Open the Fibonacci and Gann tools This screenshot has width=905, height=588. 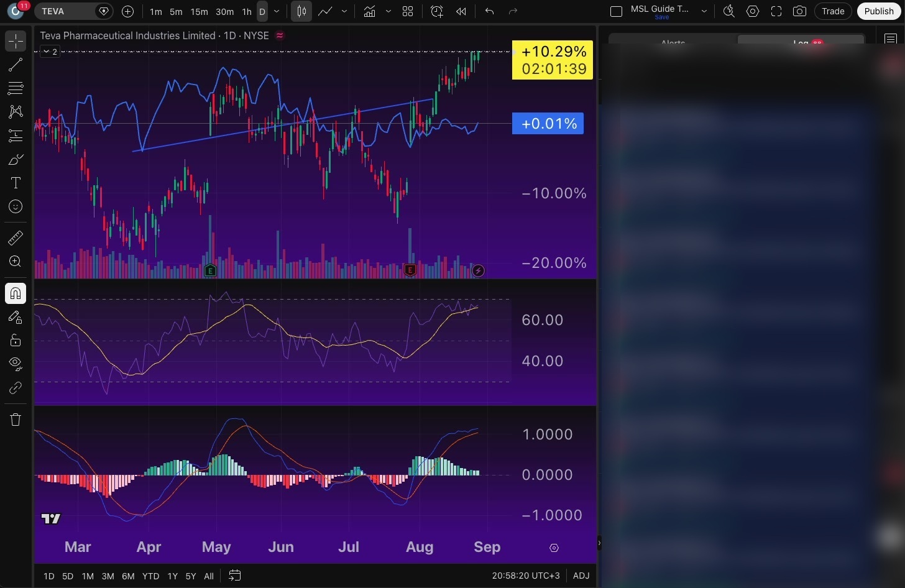[x=16, y=88]
